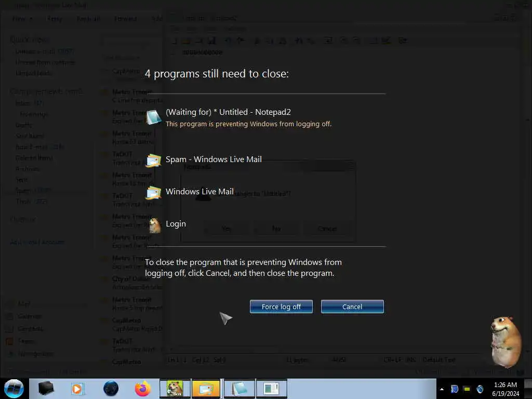The image size is (532, 399).
Task: Click the green battery-like tray icon
Action: pos(467,389)
